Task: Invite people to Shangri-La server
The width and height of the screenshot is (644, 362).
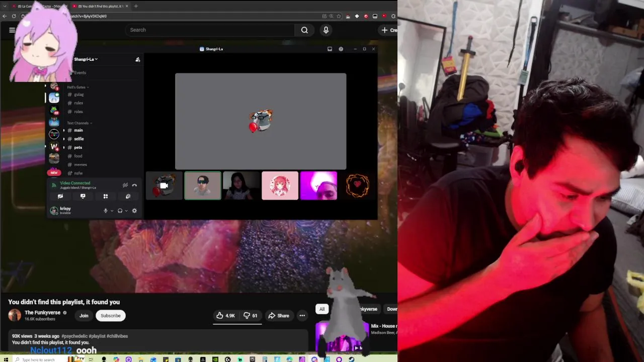Action: tap(138, 59)
